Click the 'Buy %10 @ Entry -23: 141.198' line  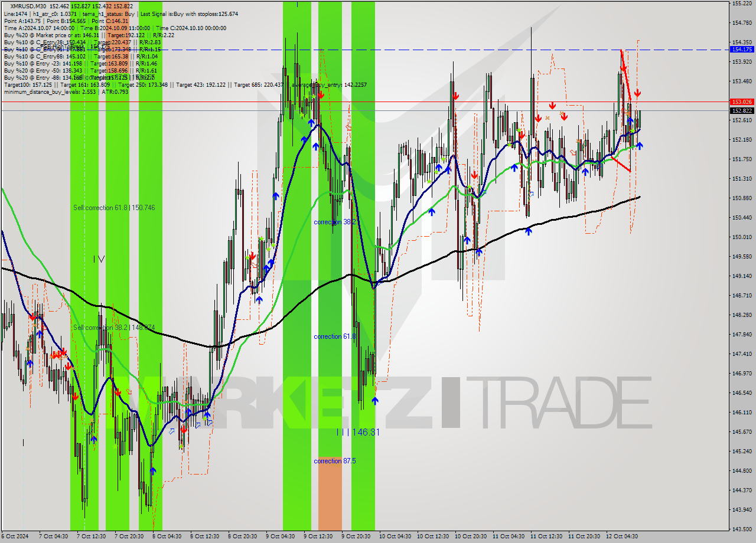[x=43, y=64]
